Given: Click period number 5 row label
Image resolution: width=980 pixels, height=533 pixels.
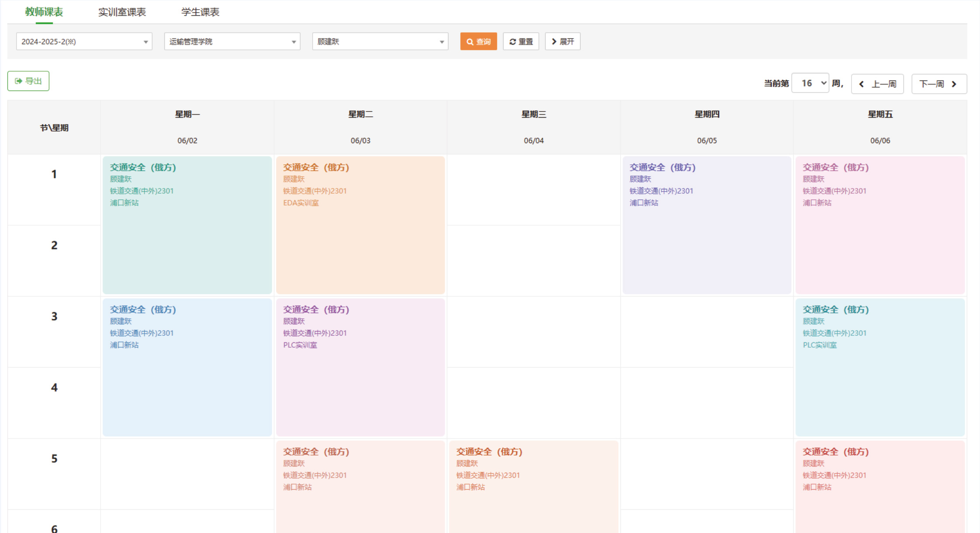Looking at the screenshot, I should coord(54,459).
